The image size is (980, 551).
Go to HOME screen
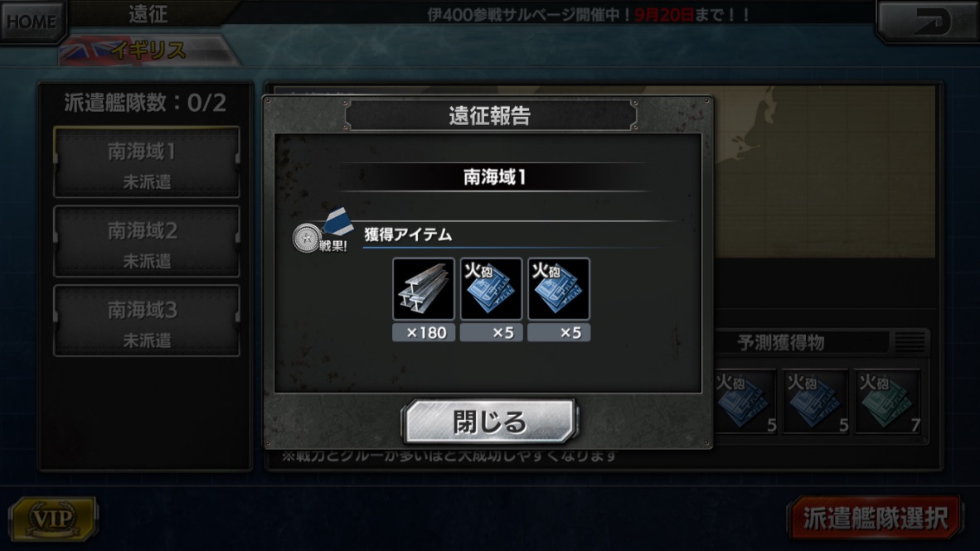point(32,22)
